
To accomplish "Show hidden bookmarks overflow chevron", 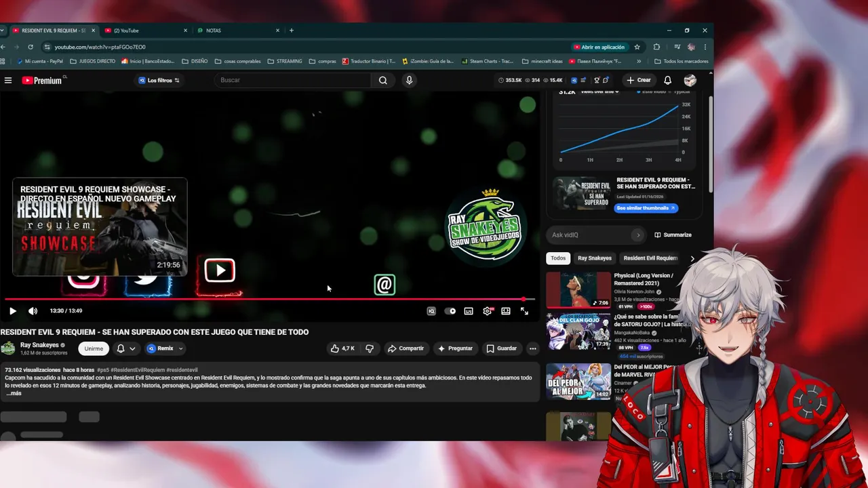I will [x=639, y=61].
